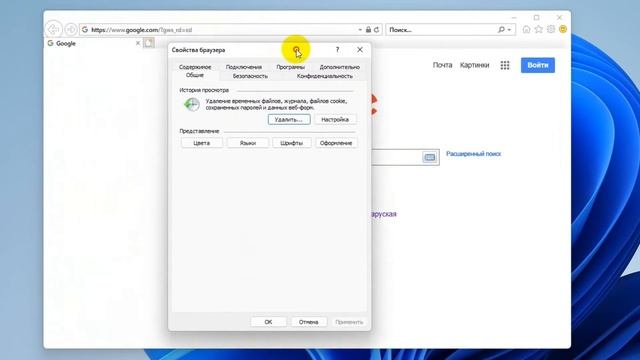Image resolution: width=640 pixels, height=360 pixels.
Task: Open the Языки settings button
Action: click(x=248, y=143)
